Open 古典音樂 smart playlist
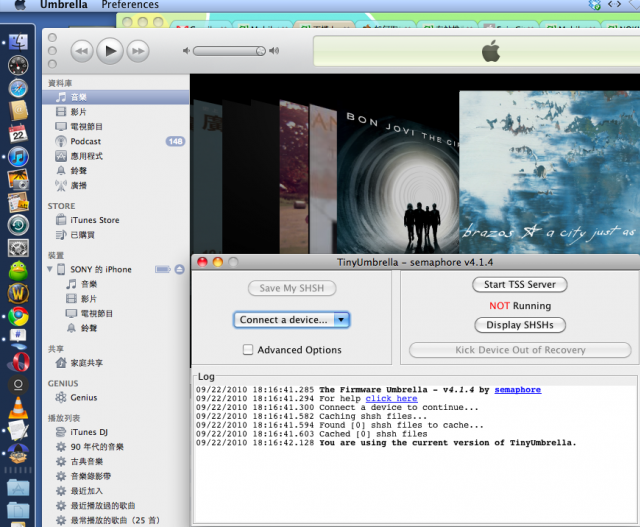The width and height of the screenshot is (640, 527). pyautogui.click(x=116, y=461)
